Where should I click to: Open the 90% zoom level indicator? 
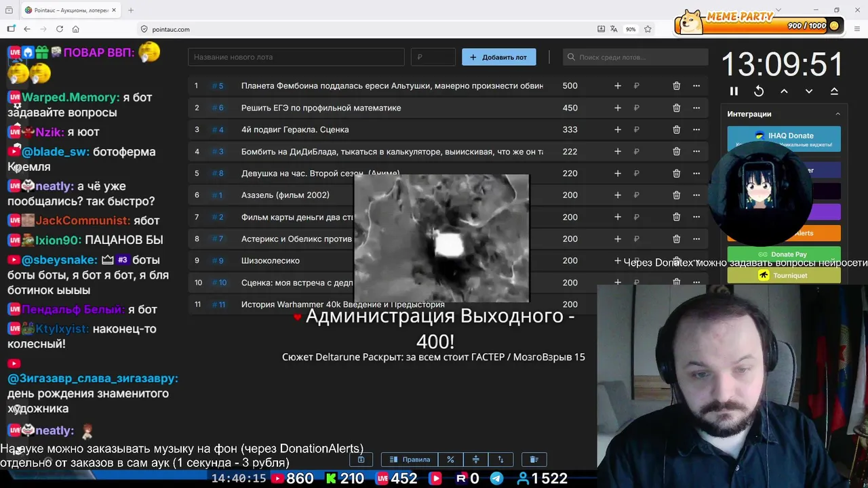[x=631, y=29]
